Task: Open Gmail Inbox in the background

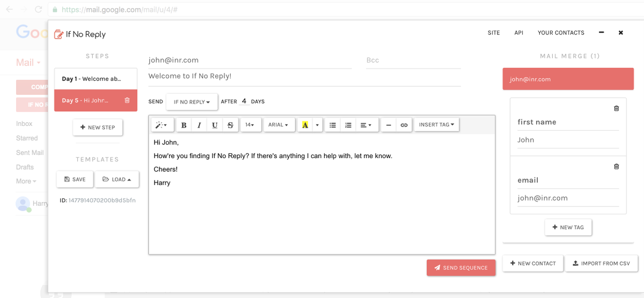Action: 24,124
